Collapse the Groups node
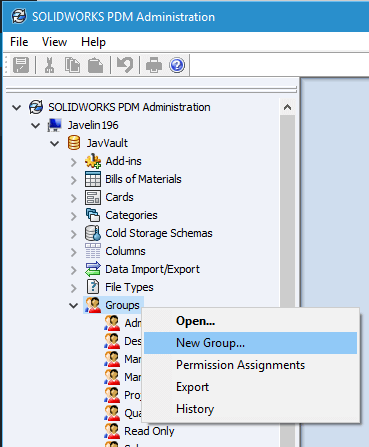 coord(73,306)
